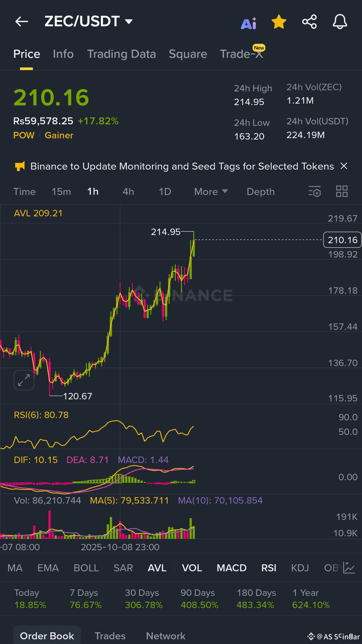Tap the current price label 210.16 on axis
This screenshot has width=362, height=644.
(x=342, y=240)
